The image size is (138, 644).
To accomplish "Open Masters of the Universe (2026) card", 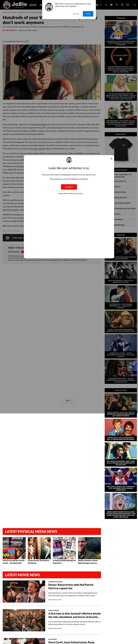I will click(121, 322).
